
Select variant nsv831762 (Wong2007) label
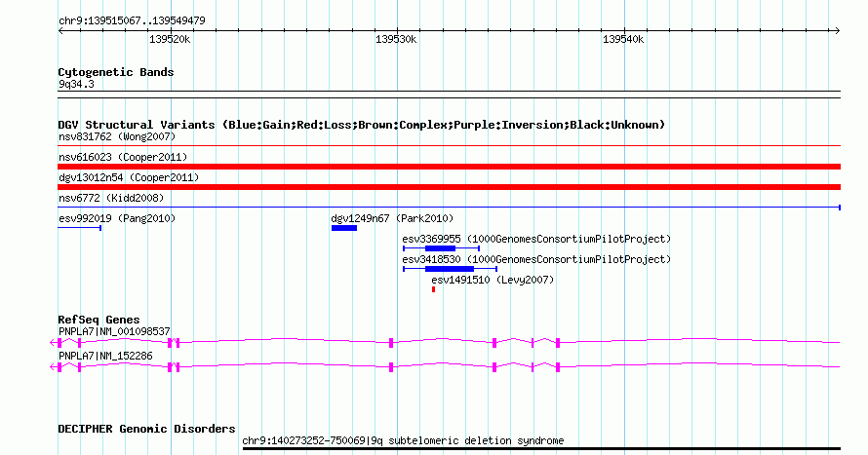pyautogui.click(x=117, y=136)
